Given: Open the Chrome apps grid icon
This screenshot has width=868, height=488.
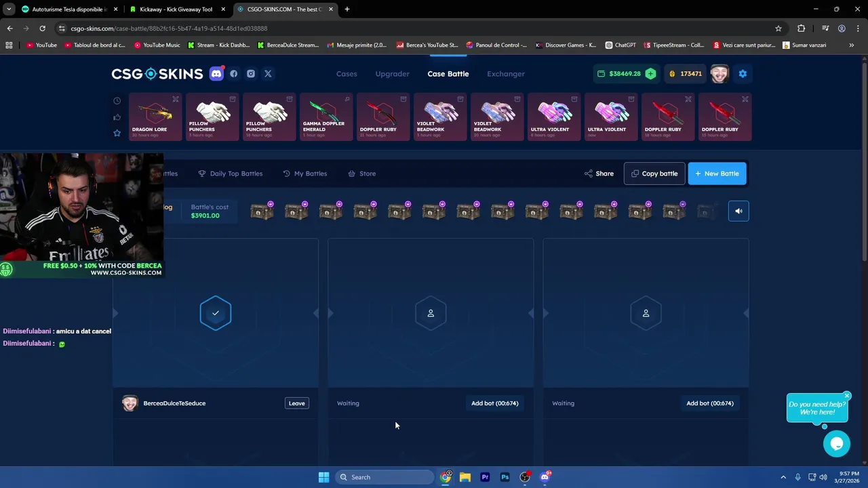Looking at the screenshot, I should (9, 45).
